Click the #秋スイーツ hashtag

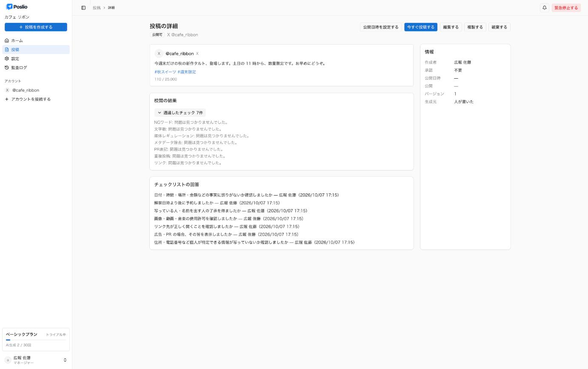165,72
